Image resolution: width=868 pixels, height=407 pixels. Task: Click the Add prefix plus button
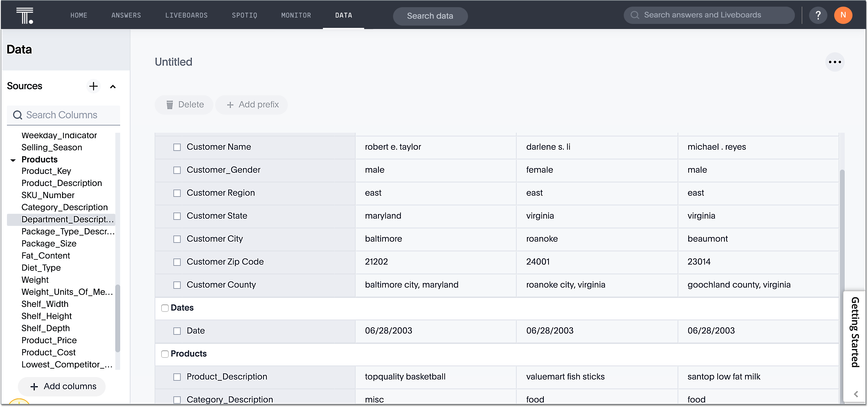[252, 105]
